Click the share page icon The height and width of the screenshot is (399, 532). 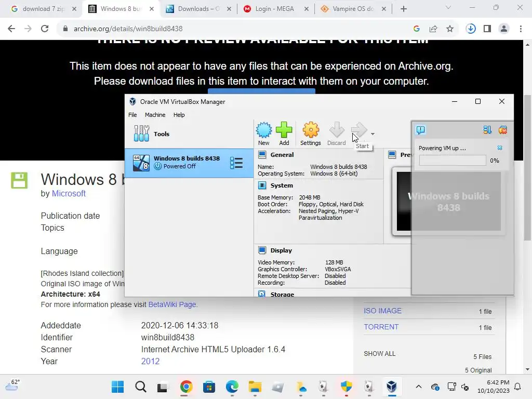[x=433, y=29]
